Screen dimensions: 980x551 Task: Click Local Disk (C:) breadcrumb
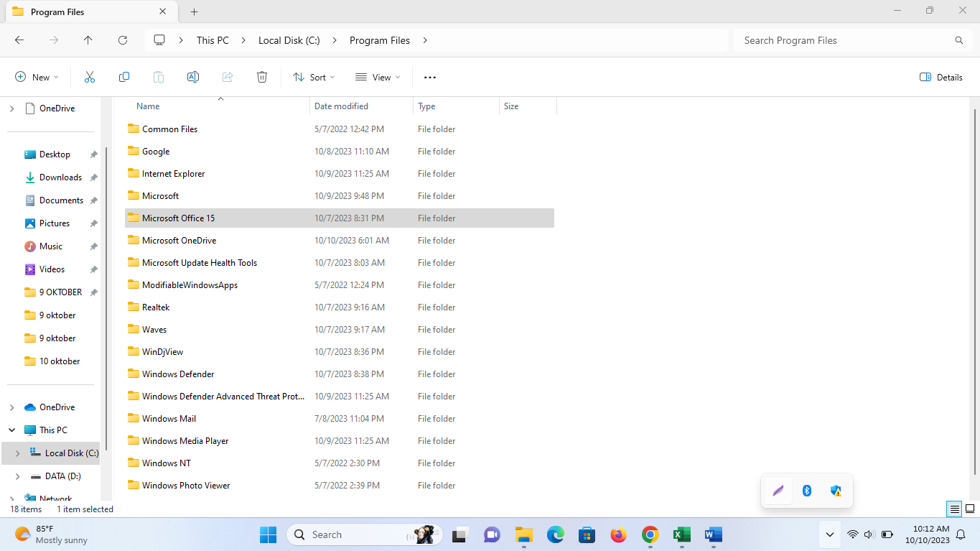[x=289, y=40]
